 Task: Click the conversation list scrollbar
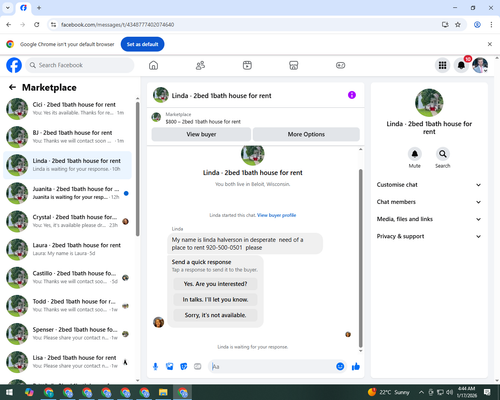coord(137,169)
